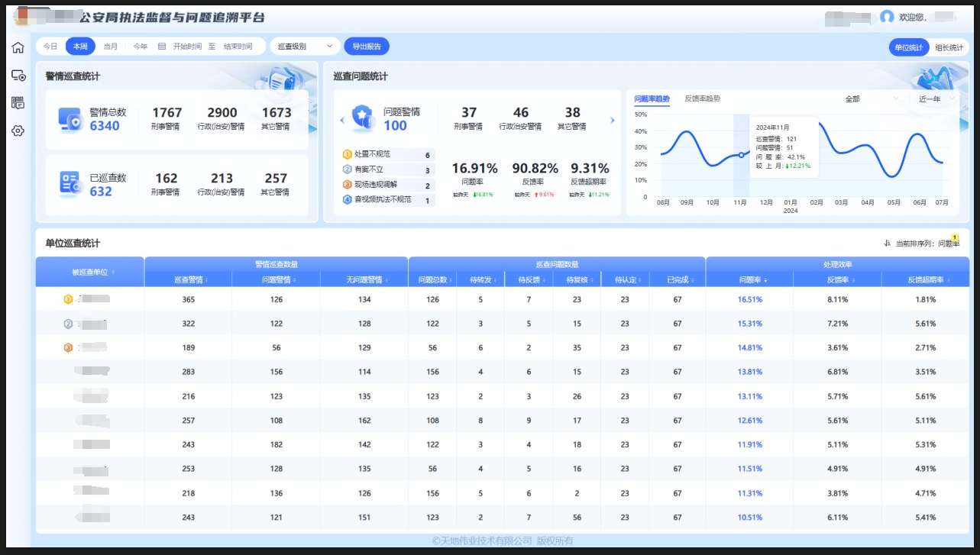Open the 巡查级别 dropdown
The image size is (980, 555).
pyautogui.click(x=305, y=47)
